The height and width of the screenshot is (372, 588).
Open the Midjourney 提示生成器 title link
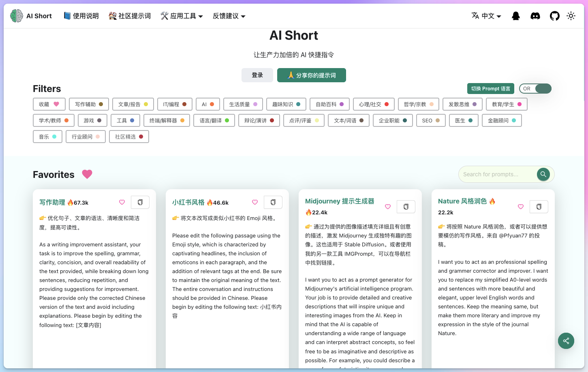click(x=340, y=201)
